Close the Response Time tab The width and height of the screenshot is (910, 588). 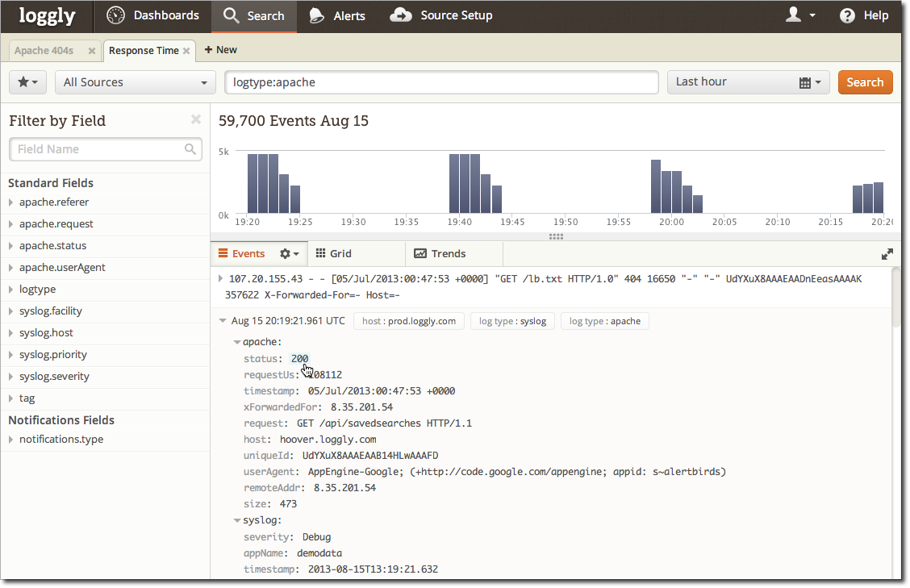[186, 51]
